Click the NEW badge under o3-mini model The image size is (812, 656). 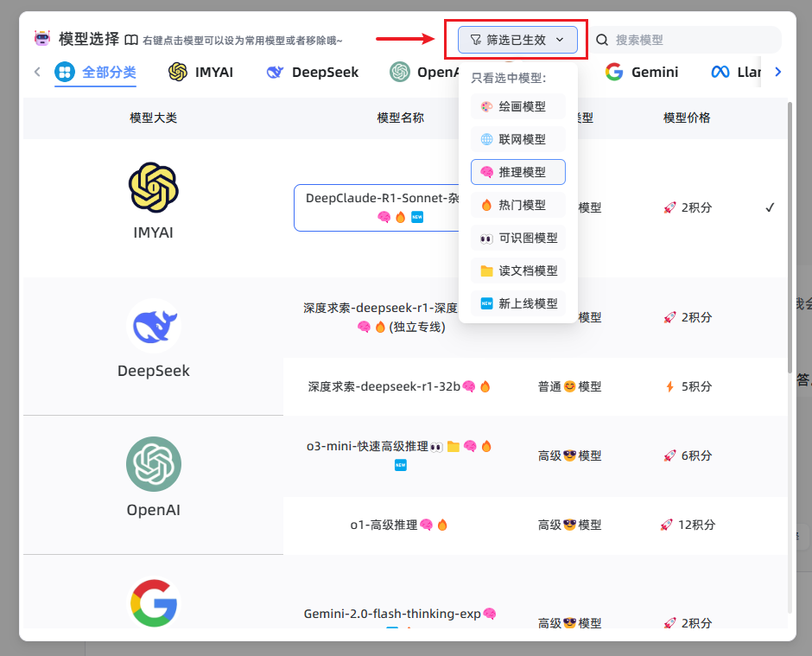(x=400, y=465)
